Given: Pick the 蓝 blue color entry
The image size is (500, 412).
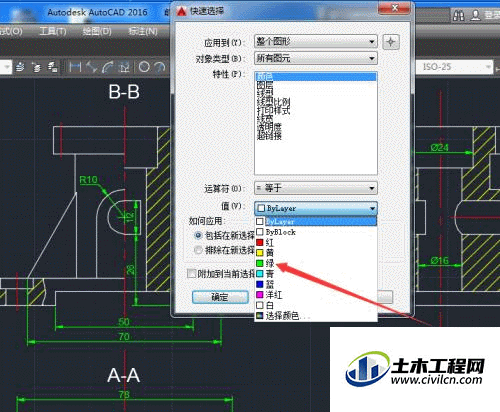Looking at the screenshot, I should point(316,284).
